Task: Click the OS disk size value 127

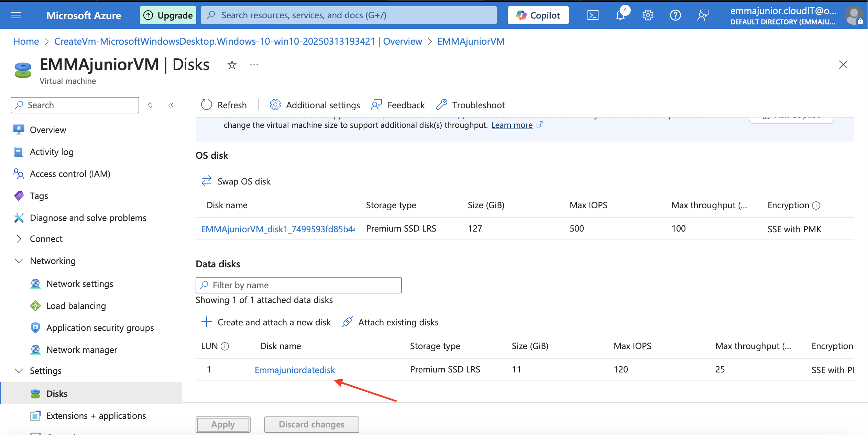Action: click(475, 228)
